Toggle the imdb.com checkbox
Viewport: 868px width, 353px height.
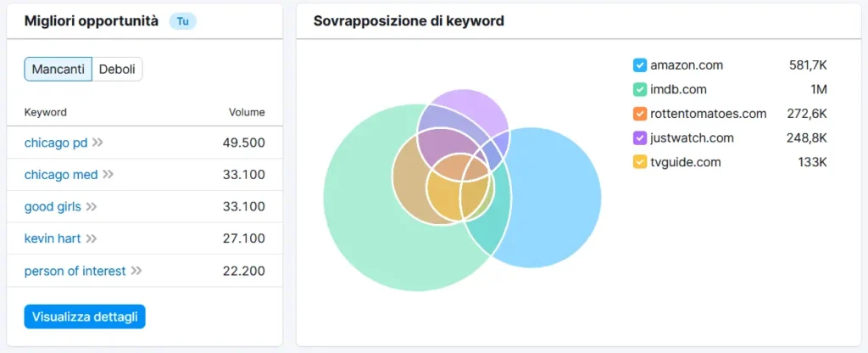tap(640, 89)
